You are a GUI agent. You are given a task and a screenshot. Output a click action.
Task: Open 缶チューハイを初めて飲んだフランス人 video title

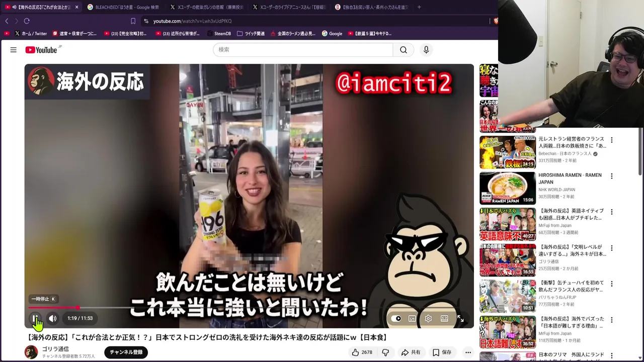point(573,287)
